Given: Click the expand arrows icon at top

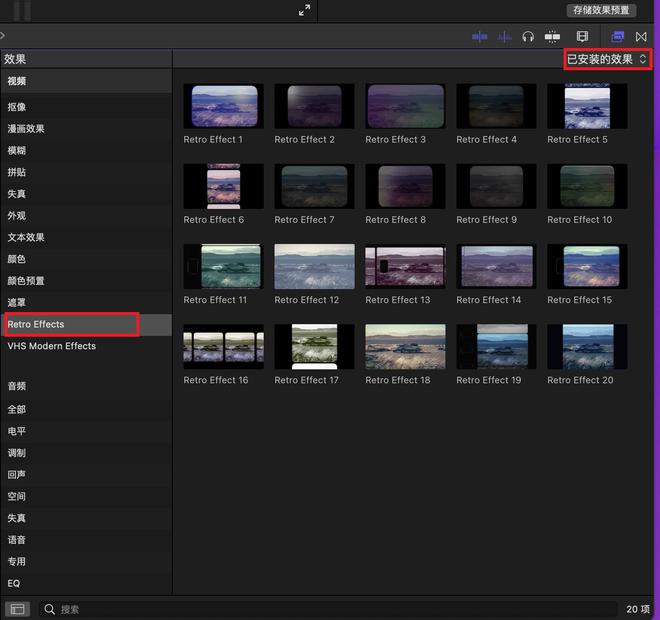Looking at the screenshot, I should tap(305, 10).
